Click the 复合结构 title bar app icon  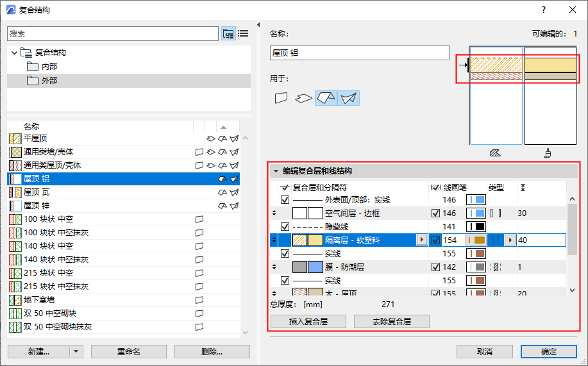point(12,10)
